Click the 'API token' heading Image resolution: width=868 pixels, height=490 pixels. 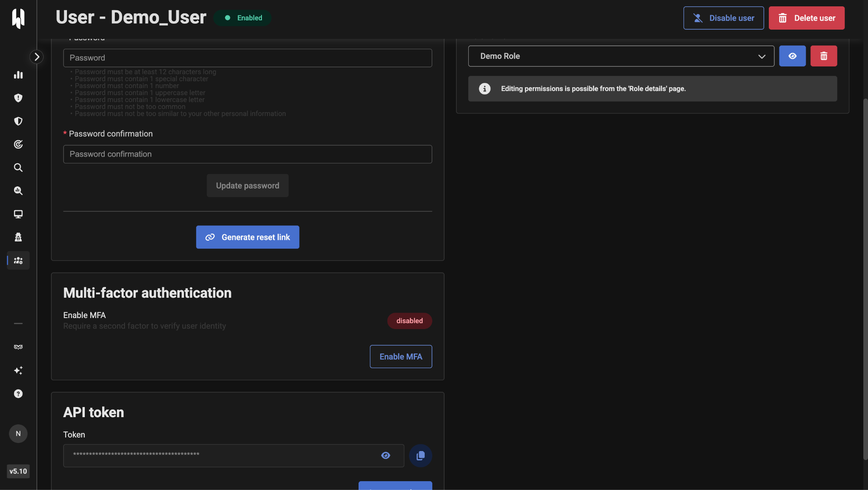click(94, 412)
